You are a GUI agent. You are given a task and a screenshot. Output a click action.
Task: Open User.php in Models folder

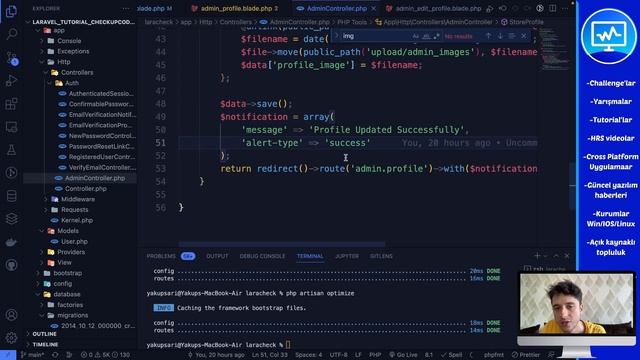pos(74,242)
